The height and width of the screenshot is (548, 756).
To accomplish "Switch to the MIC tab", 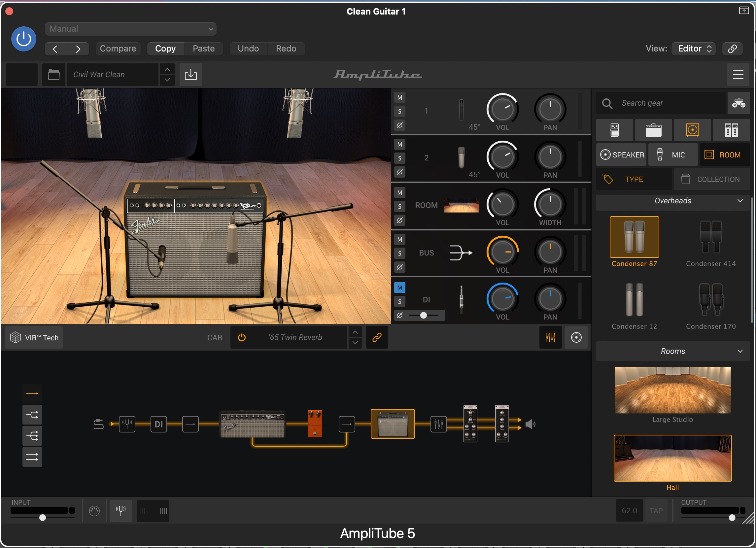I will pyautogui.click(x=673, y=155).
